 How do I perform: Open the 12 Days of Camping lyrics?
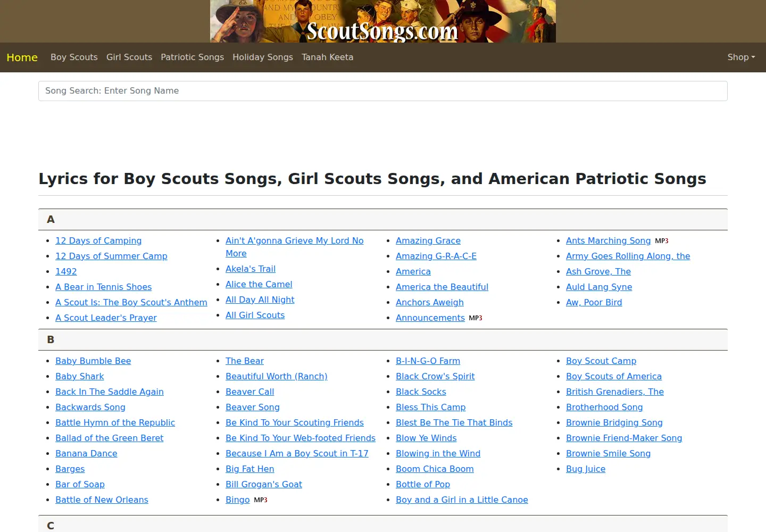pos(98,241)
